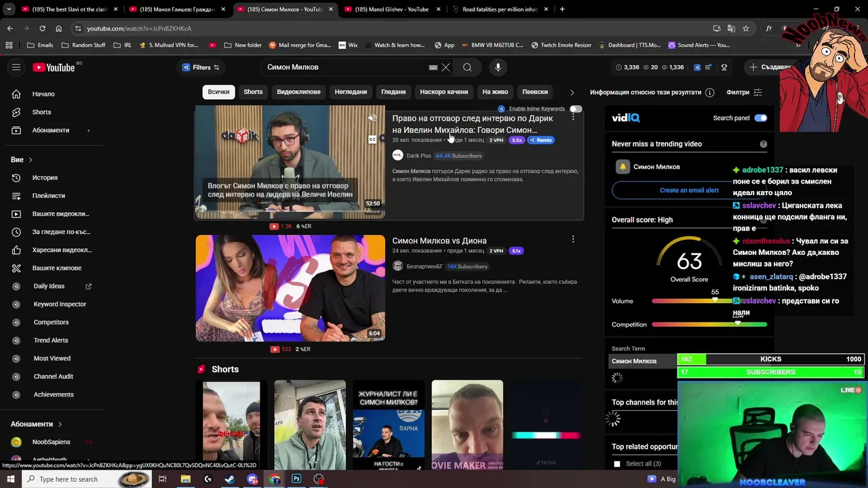The height and width of the screenshot is (488, 868).
Task: Open the Darik Plus channel link
Action: tap(418, 155)
